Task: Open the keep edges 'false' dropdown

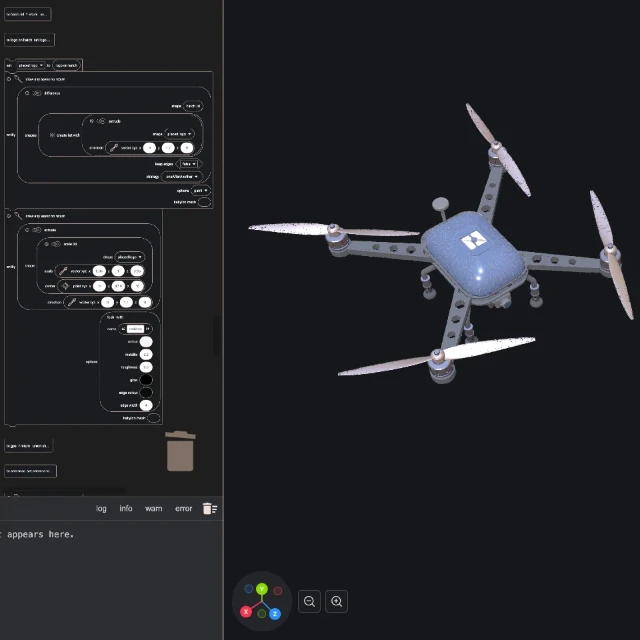Action: click(189, 164)
